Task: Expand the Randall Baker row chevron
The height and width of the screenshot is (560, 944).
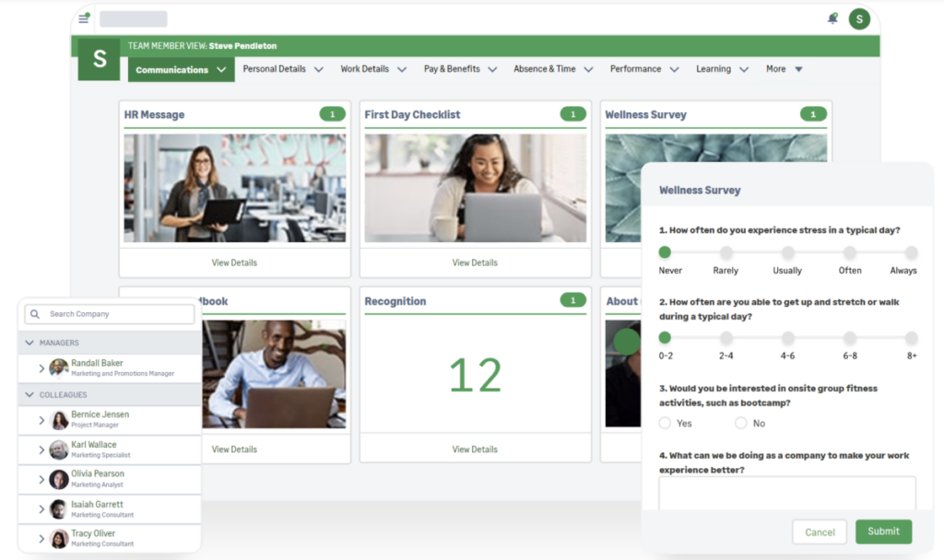Action: 41,368
